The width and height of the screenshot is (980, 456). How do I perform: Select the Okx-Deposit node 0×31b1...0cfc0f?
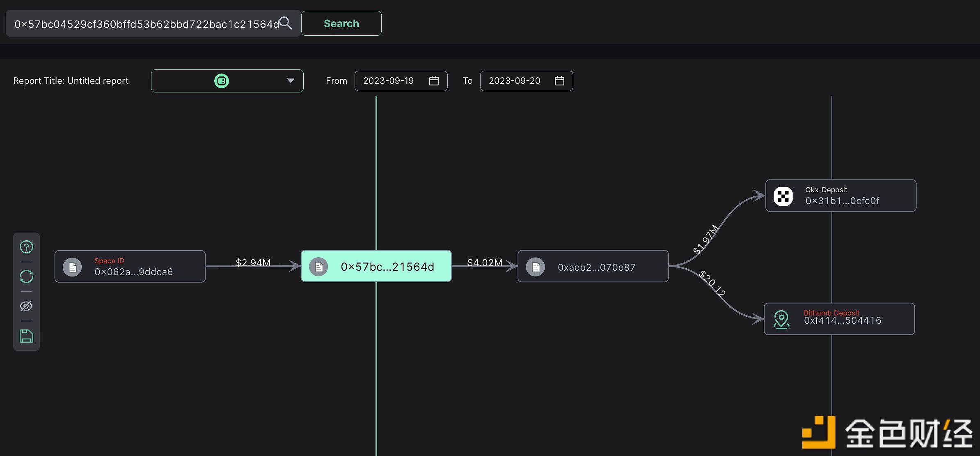click(x=841, y=196)
